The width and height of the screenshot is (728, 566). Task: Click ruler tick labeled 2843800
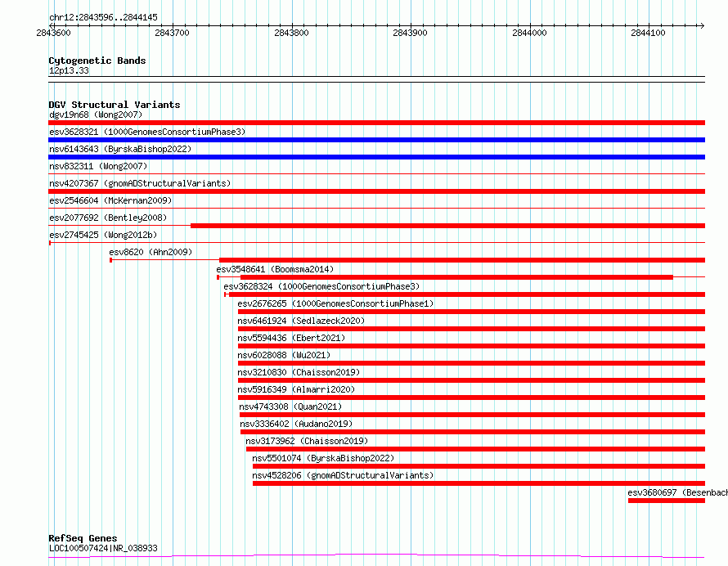(x=291, y=33)
